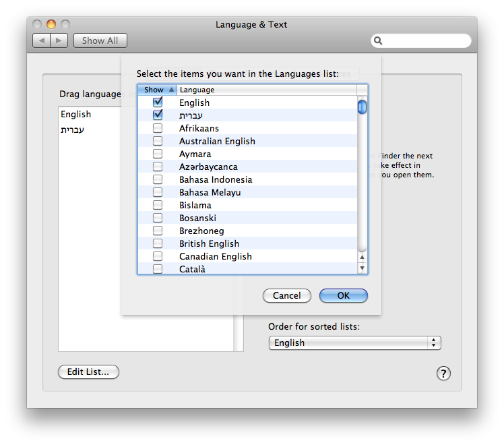Image resolution: width=504 pixels, height=445 pixels.
Task: Minimize the window with the yellow button
Action: 51,24
